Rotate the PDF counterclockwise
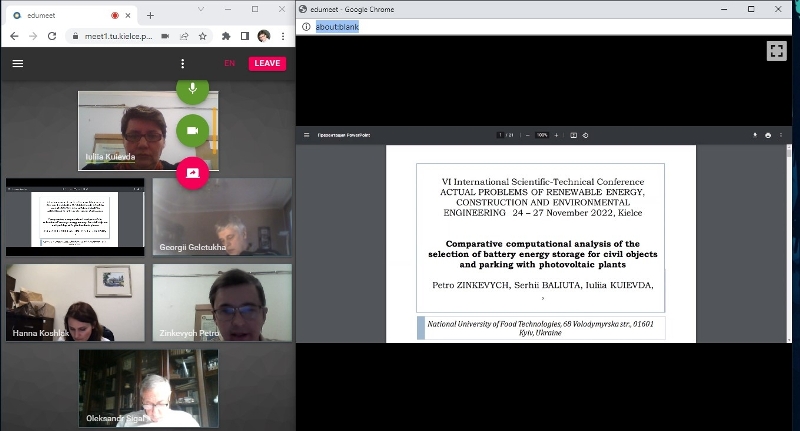 point(586,135)
